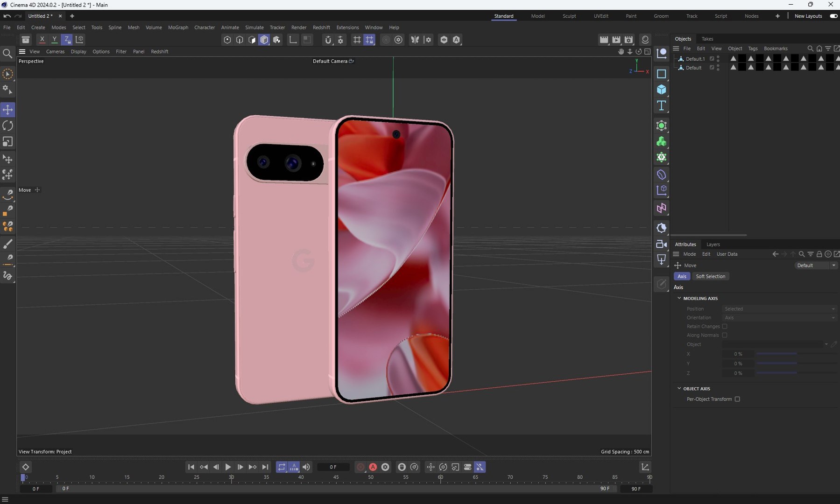Collapse the OBJECT AXIS section
This screenshot has width=840, height=504.
(x=679, y=388)
